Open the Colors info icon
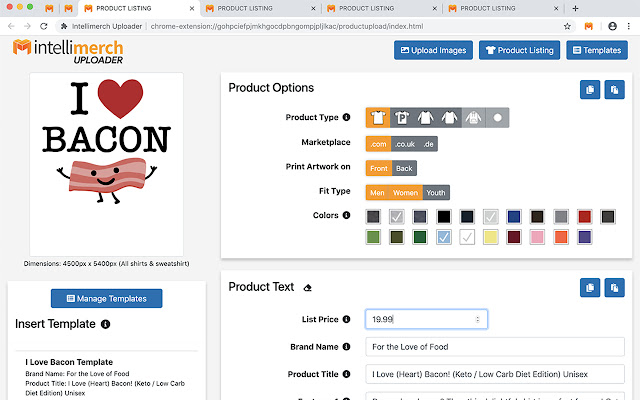Screen dimensions: 640x400 click(347, 215)
